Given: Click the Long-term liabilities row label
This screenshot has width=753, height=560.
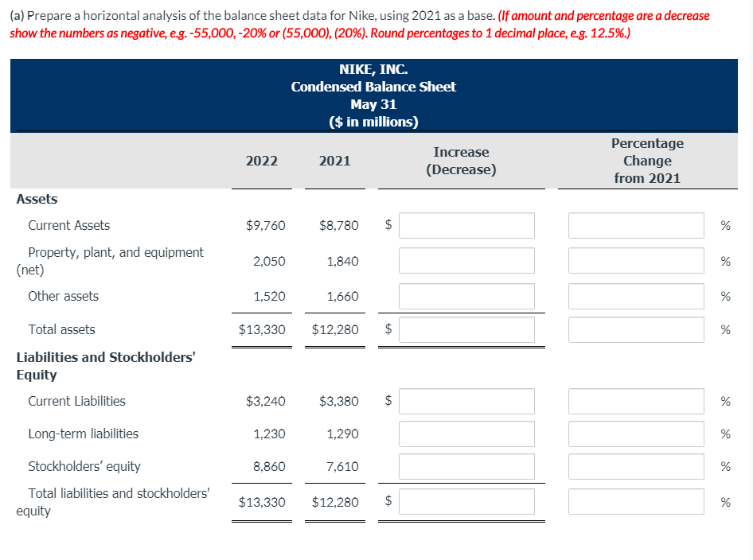Looking at the screenshot, I should coord(83,434).
